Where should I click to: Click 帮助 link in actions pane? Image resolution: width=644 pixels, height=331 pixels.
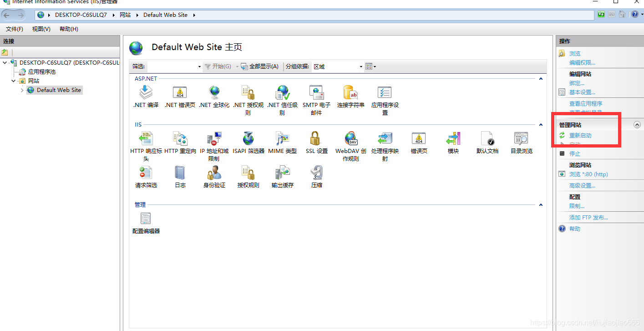point(575,229)
